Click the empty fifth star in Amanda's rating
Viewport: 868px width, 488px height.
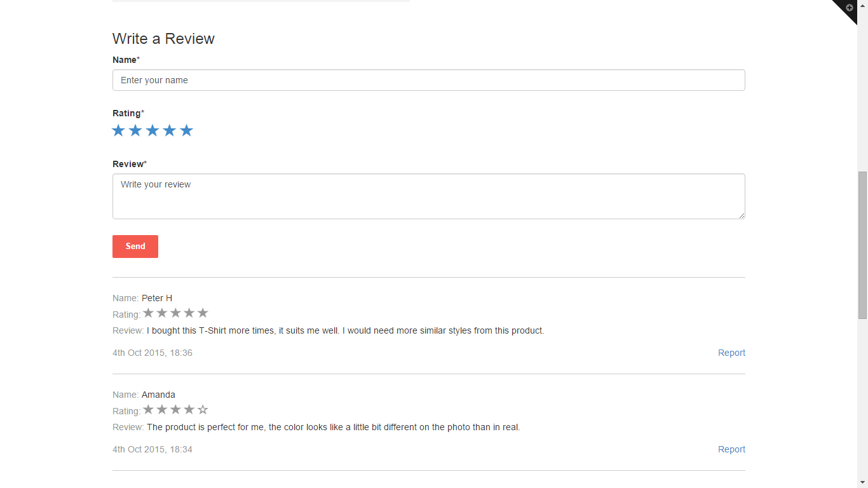pyautogui.click(x=203, y=410)
